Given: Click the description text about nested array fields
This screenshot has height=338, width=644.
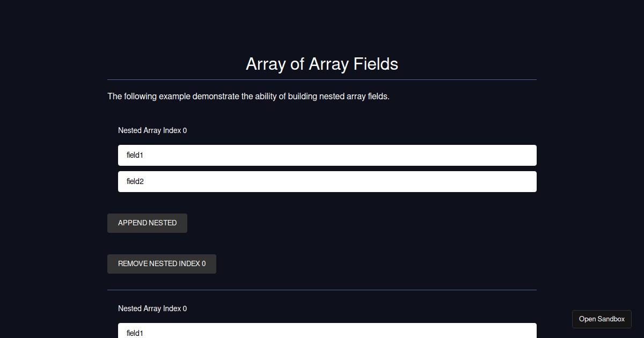Looking at the screenshot, I should coord(248,97).
